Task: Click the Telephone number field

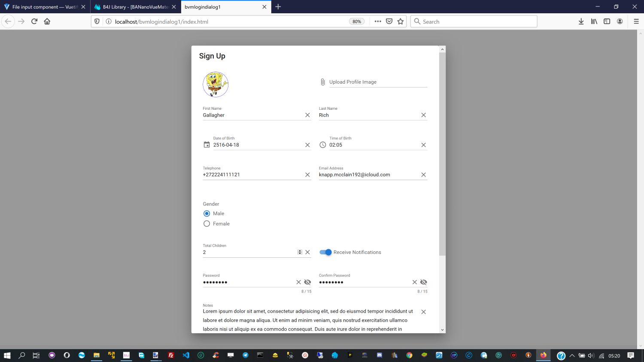Action: (253, 175)
